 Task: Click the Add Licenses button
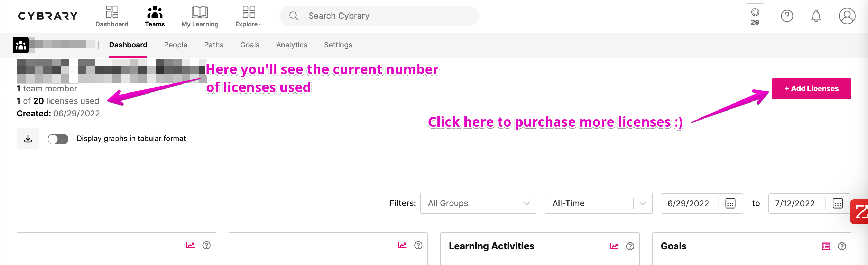click(x=811, y=89)
